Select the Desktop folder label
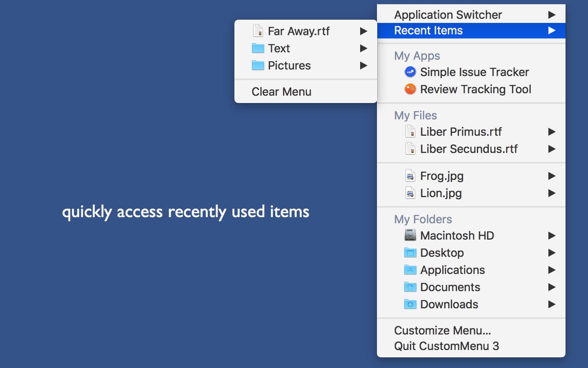The image size is (588, 368). point(442,253)
